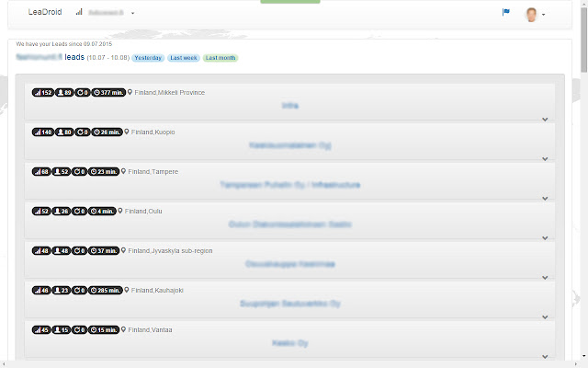Click the 45 page views badge

tap(41, 329)
